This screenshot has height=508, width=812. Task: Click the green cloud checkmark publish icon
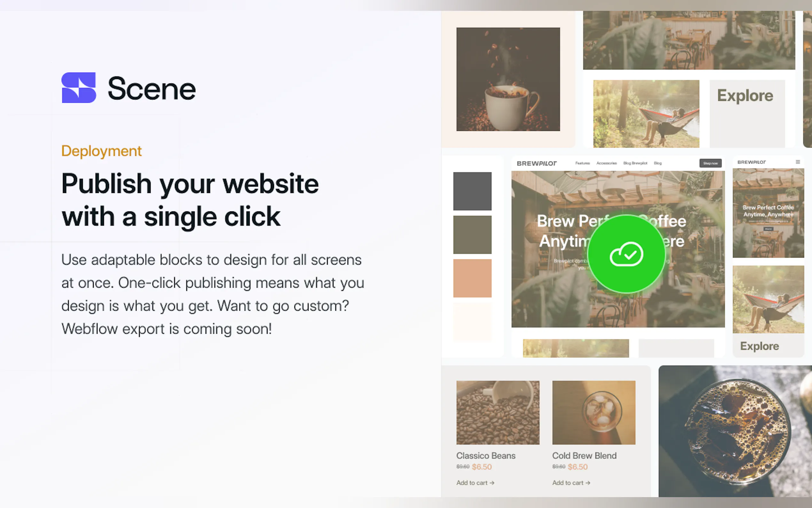(626, 254)
